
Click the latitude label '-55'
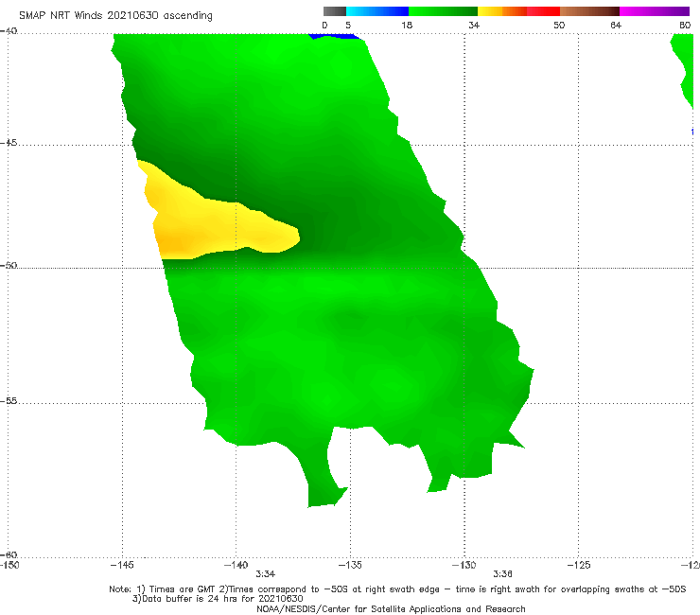(9, 400)
